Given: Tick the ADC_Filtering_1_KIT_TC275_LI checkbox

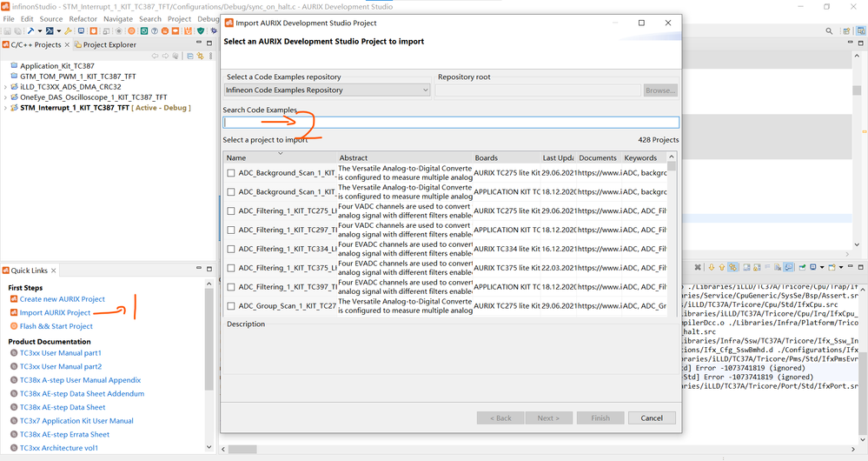Looking at the screenshot, I should (x=231, y=211).
